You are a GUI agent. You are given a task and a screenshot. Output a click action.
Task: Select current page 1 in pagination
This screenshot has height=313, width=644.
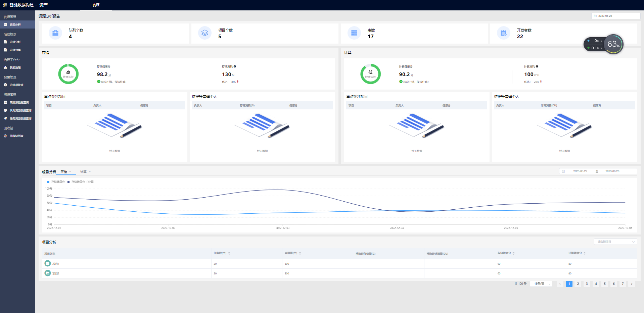coord(569,284)
